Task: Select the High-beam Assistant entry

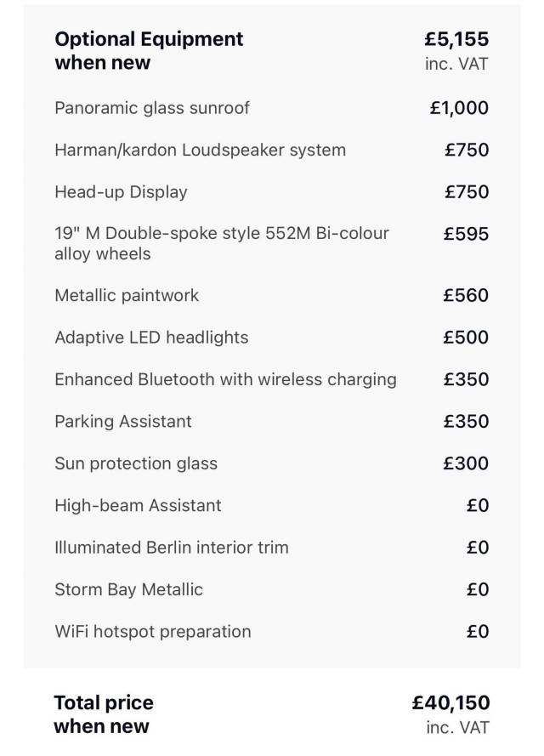Action: click(138, 505)
